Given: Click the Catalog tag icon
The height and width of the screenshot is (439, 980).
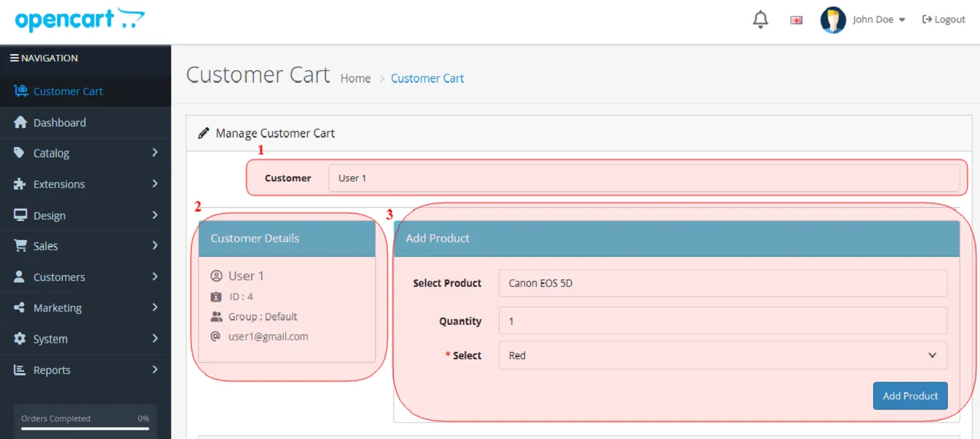Looking at the screenshot, I should 20,153.
